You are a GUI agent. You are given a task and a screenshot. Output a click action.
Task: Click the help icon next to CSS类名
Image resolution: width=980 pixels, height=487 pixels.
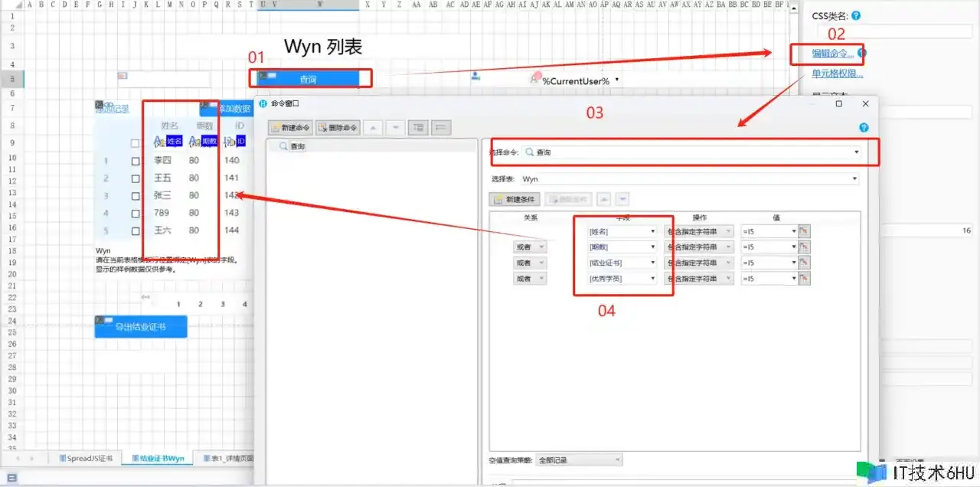[x=855, y=15]
